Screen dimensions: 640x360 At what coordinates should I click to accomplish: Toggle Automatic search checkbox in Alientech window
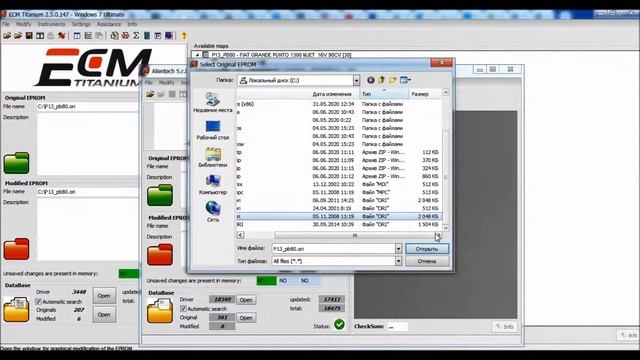coord(183,309)
